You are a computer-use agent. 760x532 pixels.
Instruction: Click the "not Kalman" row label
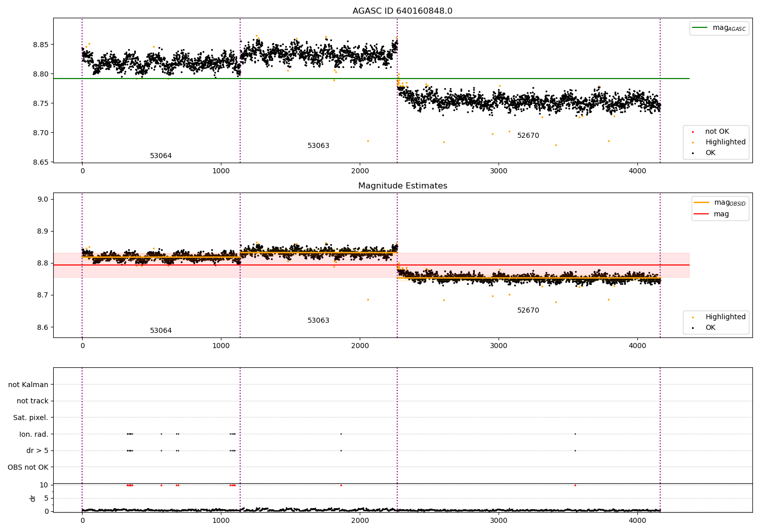28,385
